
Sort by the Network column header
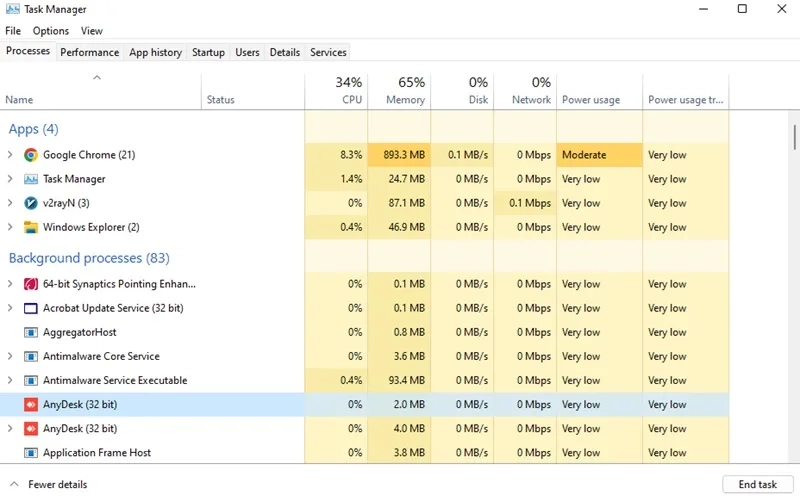[525, 91]
